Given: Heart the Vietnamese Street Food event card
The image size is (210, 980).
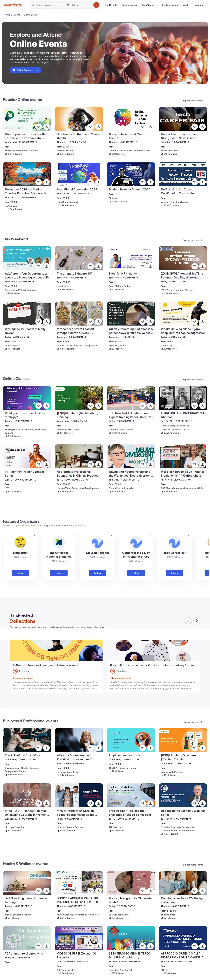Looking at the screenshot, I should click(x=90, y=321).
